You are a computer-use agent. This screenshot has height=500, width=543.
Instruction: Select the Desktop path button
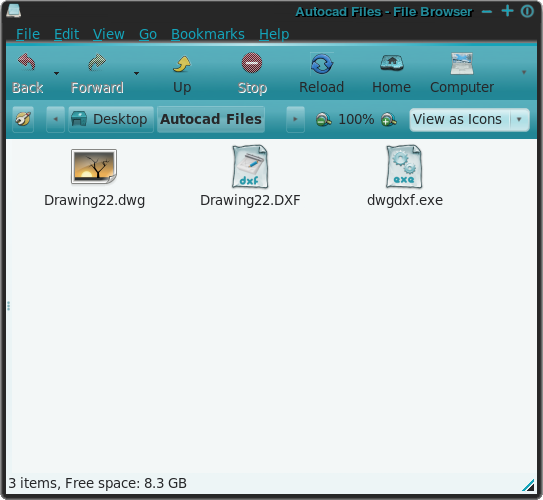point(111,119)
